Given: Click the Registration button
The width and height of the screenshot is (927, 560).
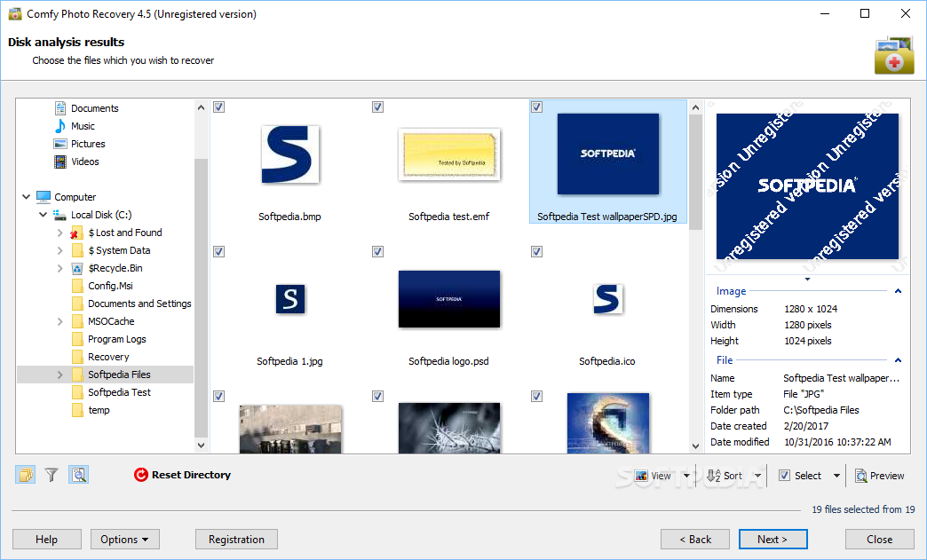Looking at the screenshot, I should pos(236,540).
